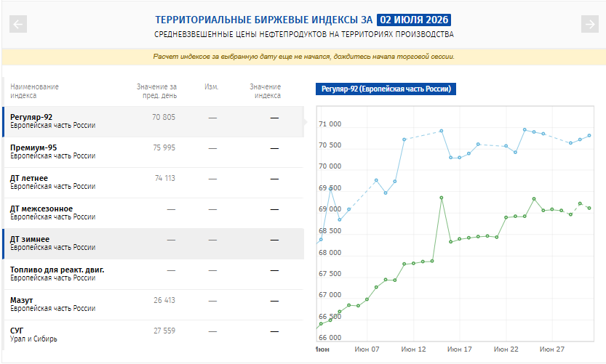Go to previous date with left arrow
Image resolution: width=606 pixels, height=364 pixels.
point(18,24)
